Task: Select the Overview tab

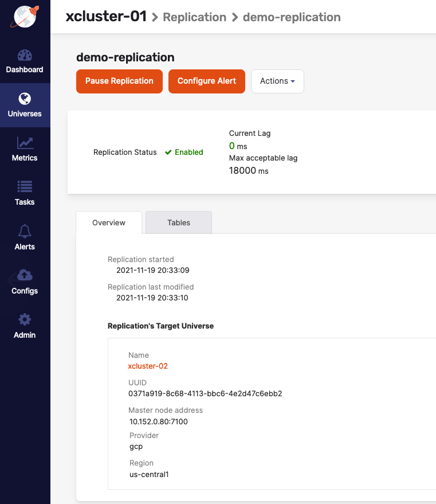Action: point(109,222)
